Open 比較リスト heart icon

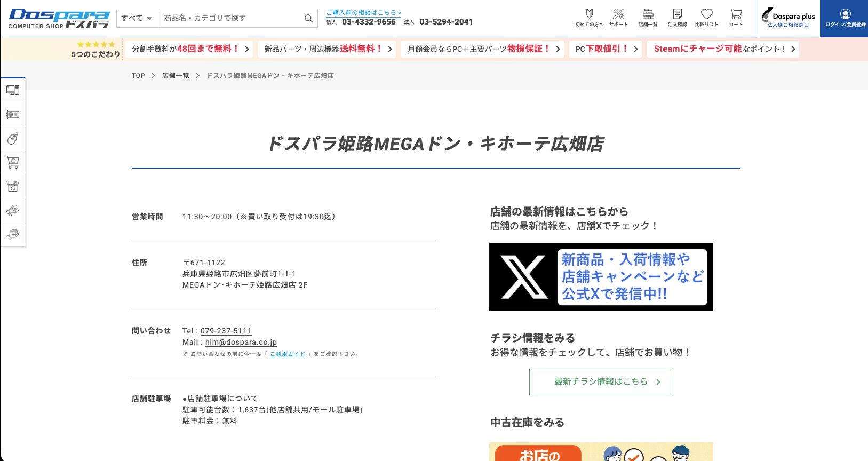click(706, 18)
